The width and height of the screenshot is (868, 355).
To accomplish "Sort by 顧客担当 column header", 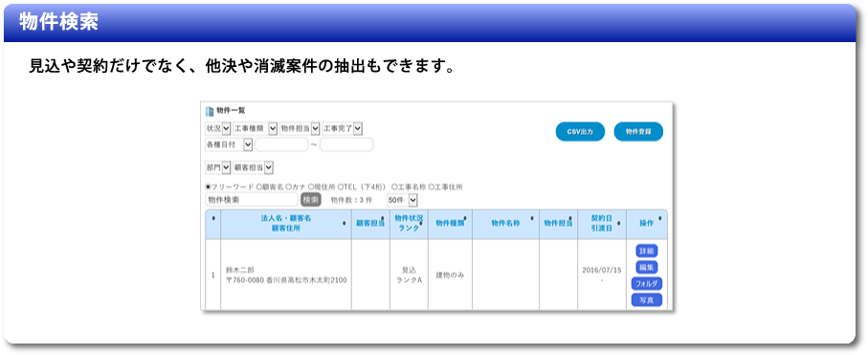I will [370, 224].
